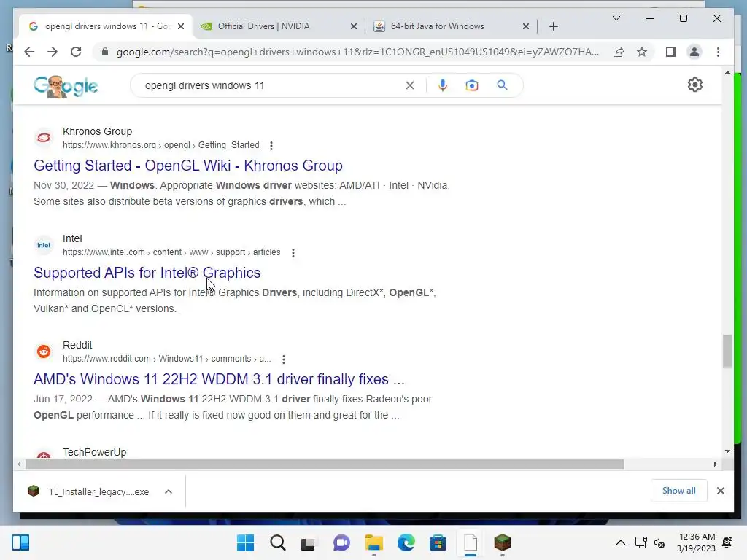Click the horizontal scroll left arrow
This screenshot has height=560, width=747.
[19, 464]
